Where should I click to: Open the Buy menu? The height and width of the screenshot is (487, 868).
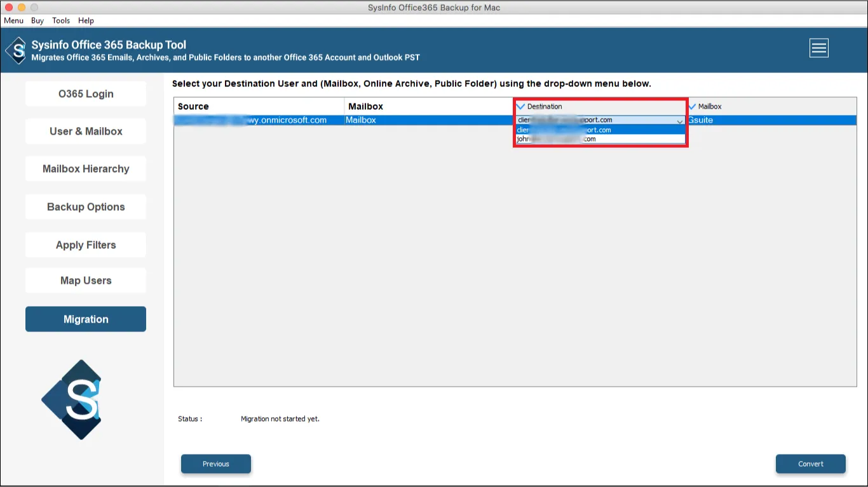point(37,20)
